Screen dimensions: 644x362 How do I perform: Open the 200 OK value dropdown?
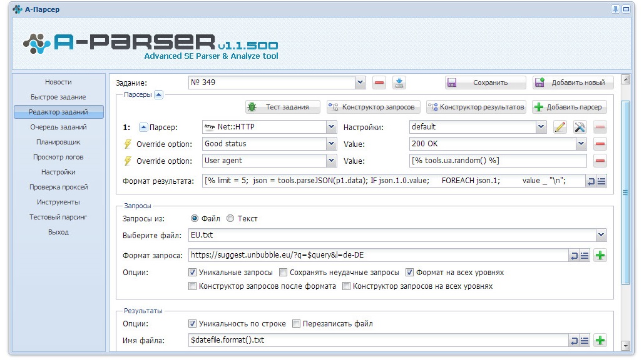coord(581,144)
